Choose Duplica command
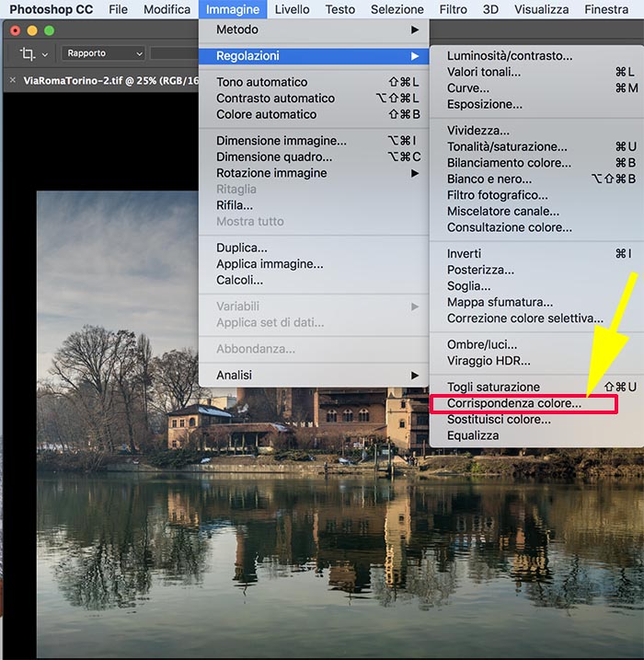This screenshot has height=660, width=644. click(x=314, y=248)
